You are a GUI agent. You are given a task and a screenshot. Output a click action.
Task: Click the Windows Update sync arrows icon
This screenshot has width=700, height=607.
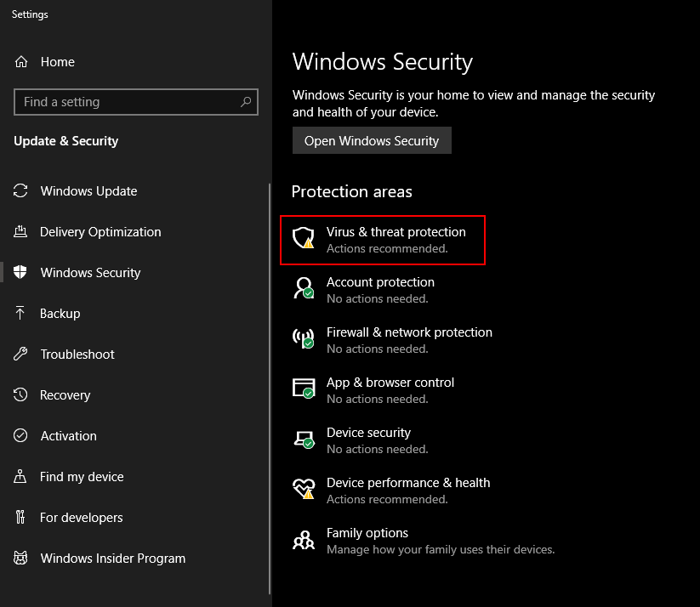[20, 190]
